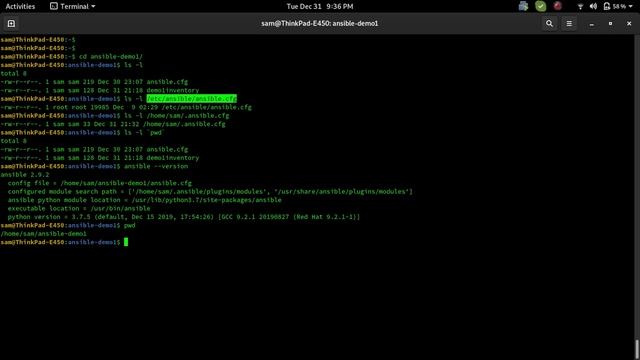
Task: Click the 'executable location' line
Action: [79, 209]
